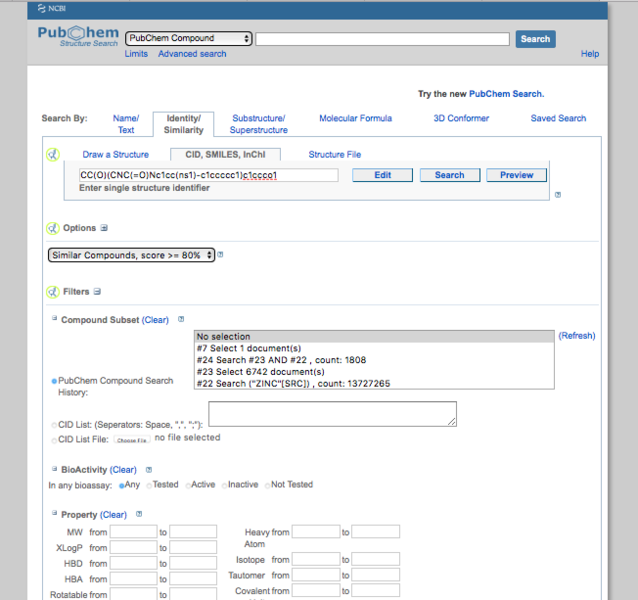
Task: Select the CID, SMILES, InChI sub-tab
Action: [x=225, y=155]
